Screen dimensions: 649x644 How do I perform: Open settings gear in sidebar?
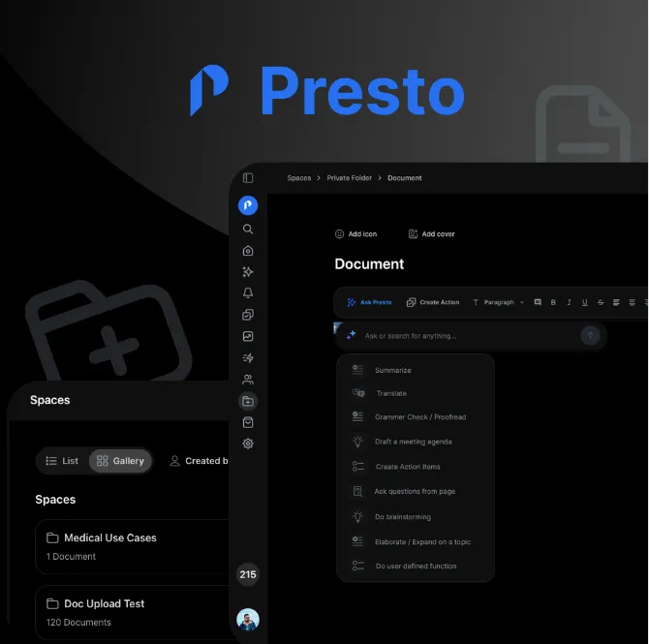click(x=248, y=444)
